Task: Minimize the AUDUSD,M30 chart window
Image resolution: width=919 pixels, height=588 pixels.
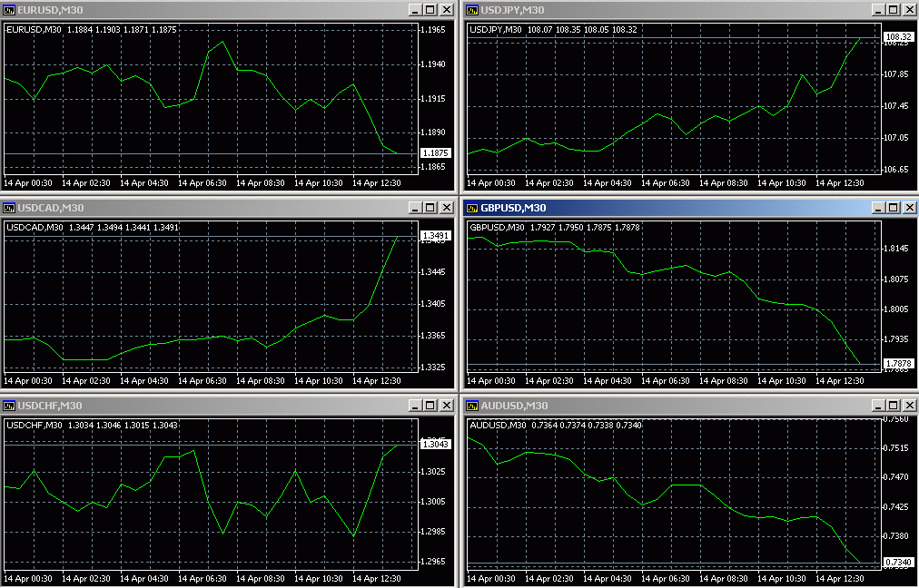Action: (x=878, y=406)
